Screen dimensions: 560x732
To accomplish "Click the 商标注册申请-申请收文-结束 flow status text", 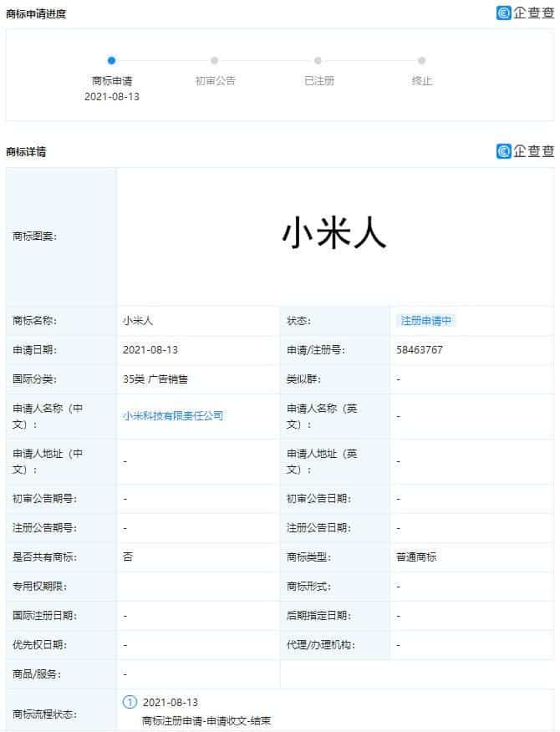I will (x=206, y=721).
